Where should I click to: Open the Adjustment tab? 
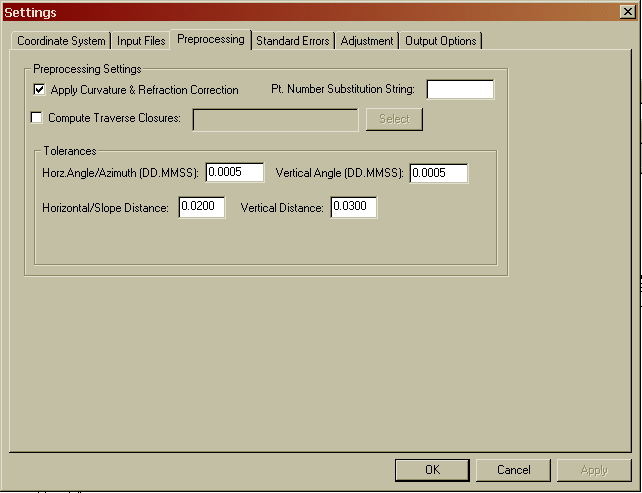(366, 41)
